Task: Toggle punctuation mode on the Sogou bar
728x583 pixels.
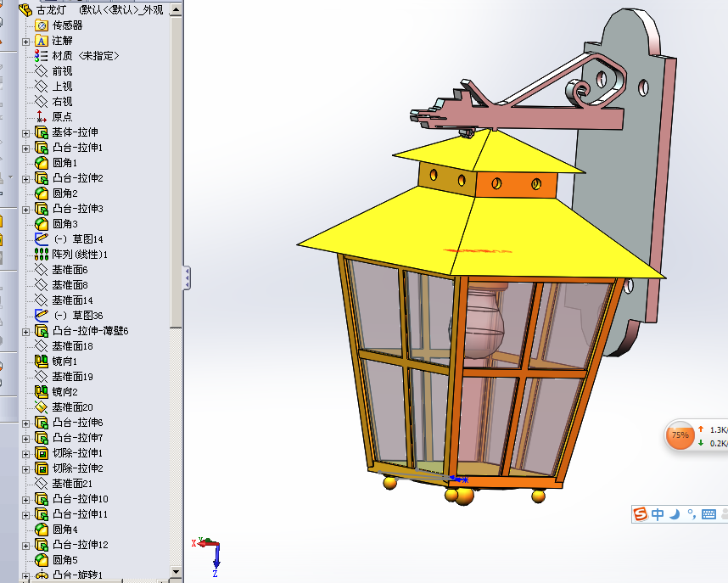Action: pyautogui.click(x=692, y=514)
